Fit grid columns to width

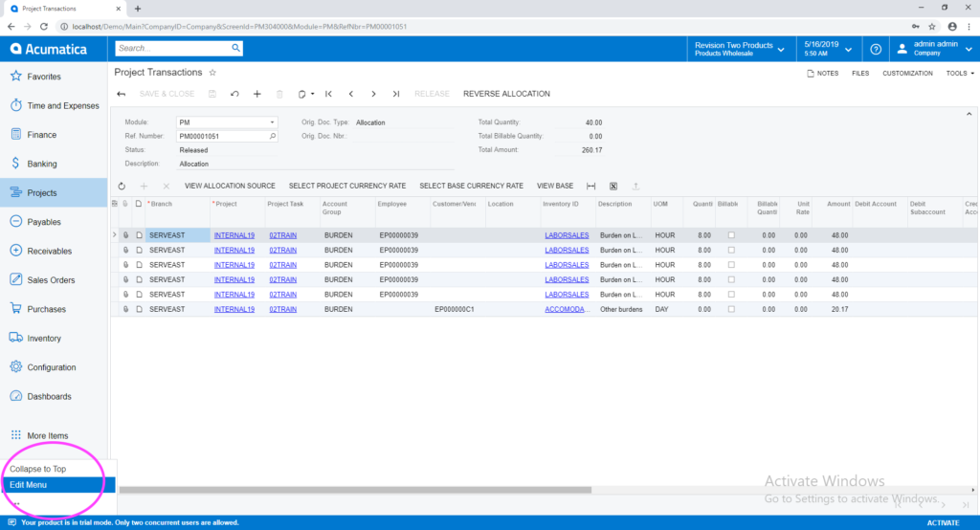coord(591,187)
